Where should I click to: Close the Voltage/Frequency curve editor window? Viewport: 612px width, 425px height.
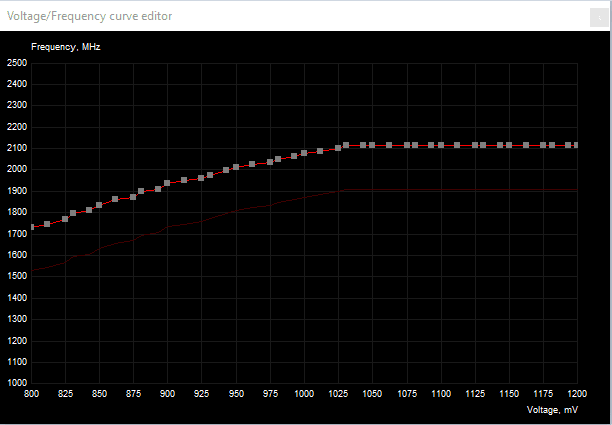(x=599, y=17)
